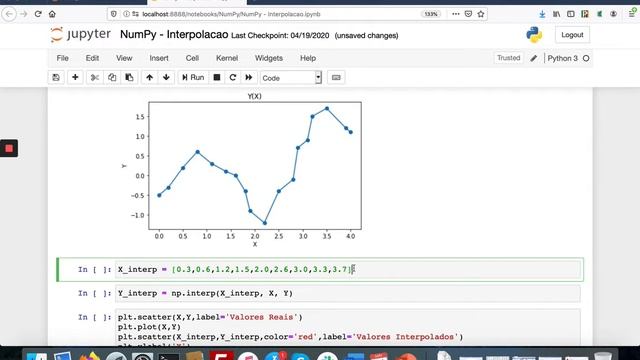Log out with the Logout button
Image resolution: width=640 pixels, height=360 pixels.
click(x=572, y=35)
